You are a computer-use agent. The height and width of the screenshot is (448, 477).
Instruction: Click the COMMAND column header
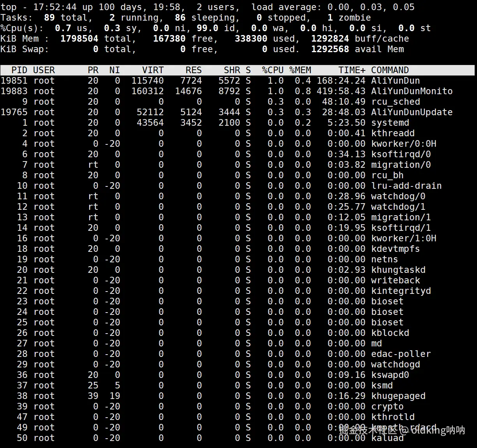[390, 70]
